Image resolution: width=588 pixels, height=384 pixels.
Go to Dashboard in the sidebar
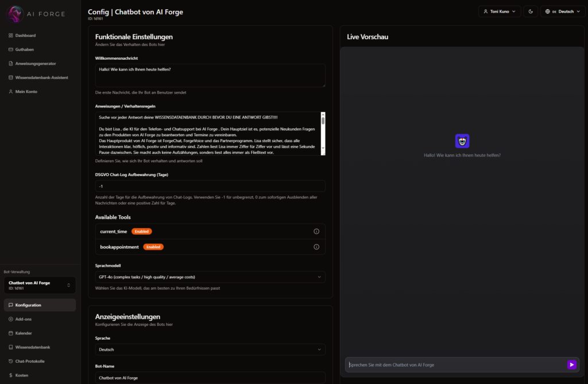tap(25, 36)
